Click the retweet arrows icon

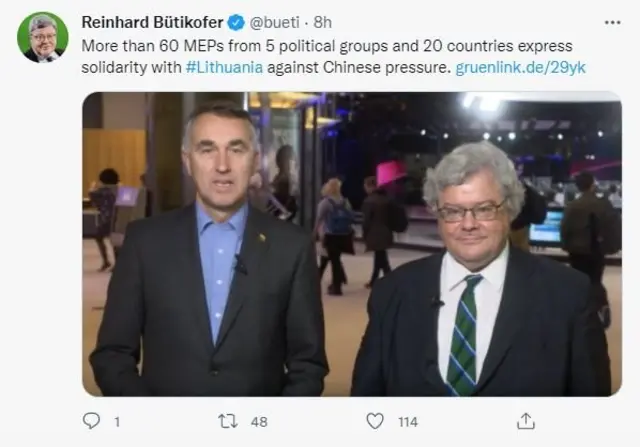pos(228,421)
